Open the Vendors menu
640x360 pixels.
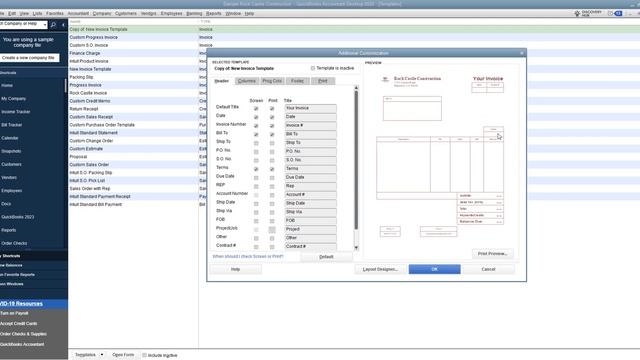149,13
